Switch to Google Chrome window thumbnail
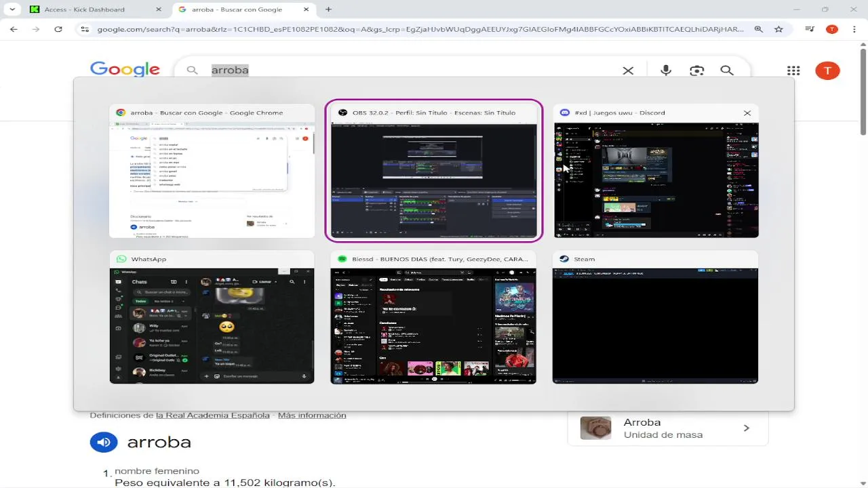This screenshot has height=488, width=868. point(212,180)
